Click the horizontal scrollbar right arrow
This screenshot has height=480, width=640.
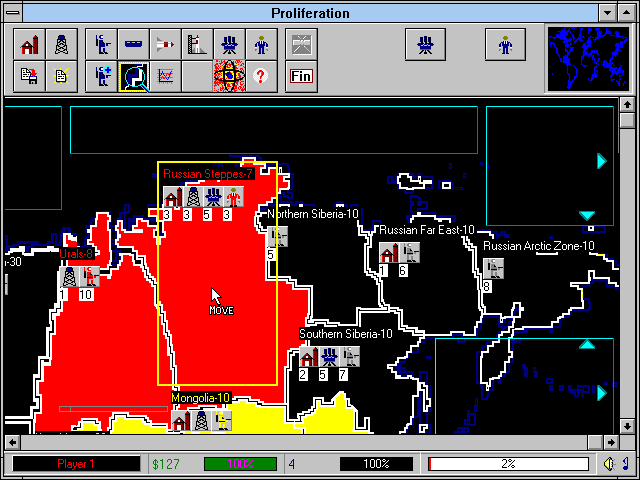coord(611,442)
